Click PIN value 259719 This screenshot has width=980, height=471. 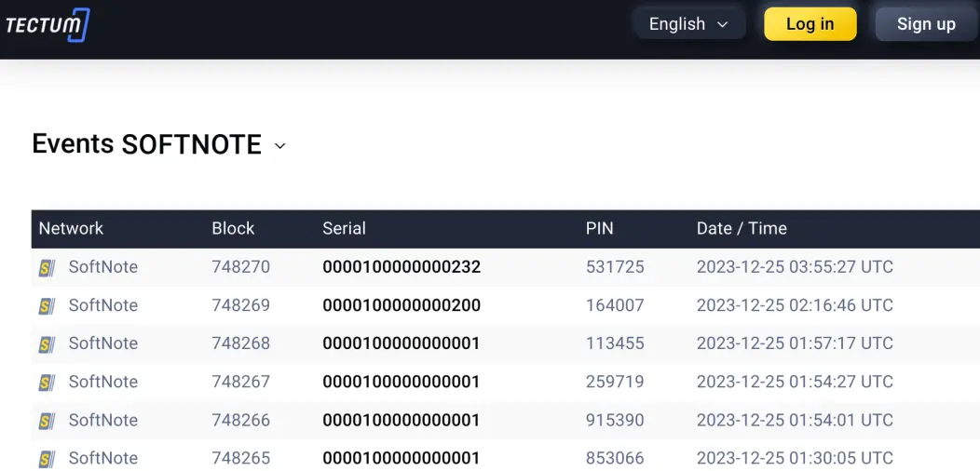(615, 382)
